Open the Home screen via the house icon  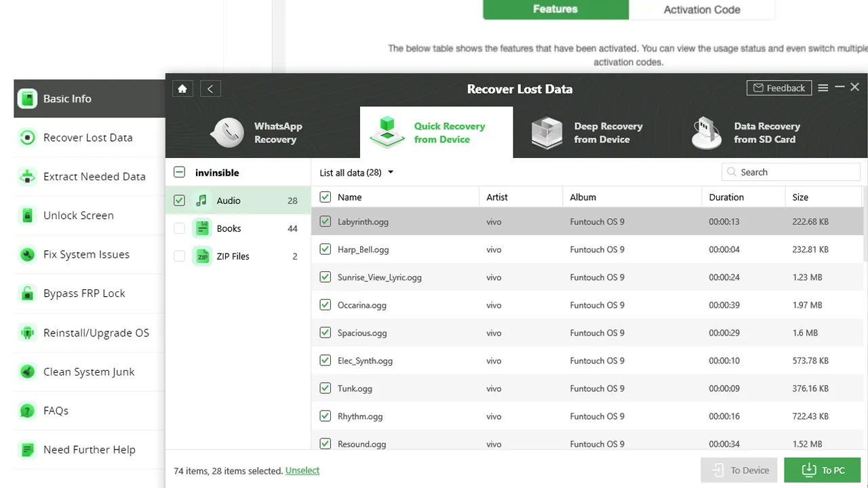click(182, 88)
